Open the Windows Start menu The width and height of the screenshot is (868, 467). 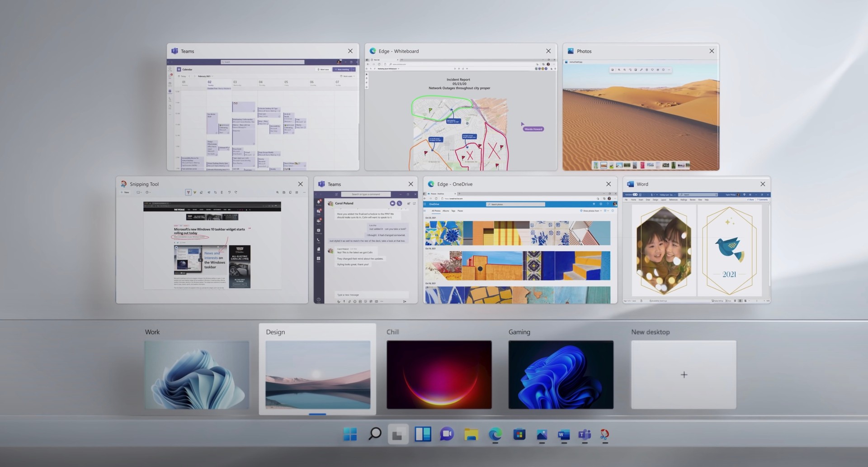(350, 434)
